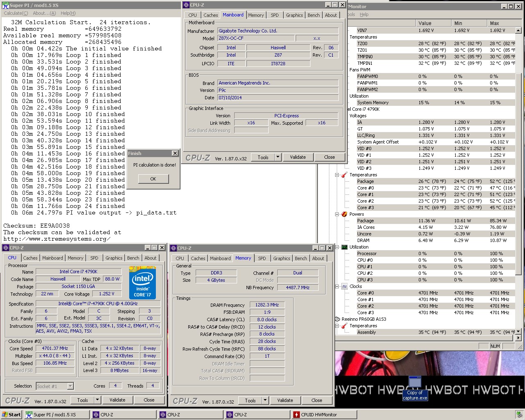This screenshot has width=525, height=420.
Task: Click the thermometer icon beside Core i7 Temperatures
Action: coord(344,175)
